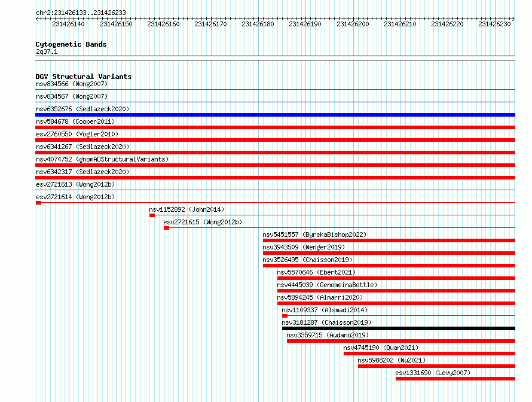Open nsv584678 (Cooper2011) label
Screen dimensions: 532x402
click(75, 121)
